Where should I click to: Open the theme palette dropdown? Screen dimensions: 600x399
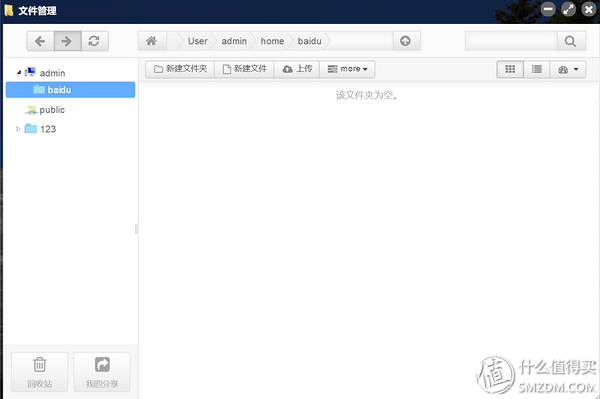568,69
